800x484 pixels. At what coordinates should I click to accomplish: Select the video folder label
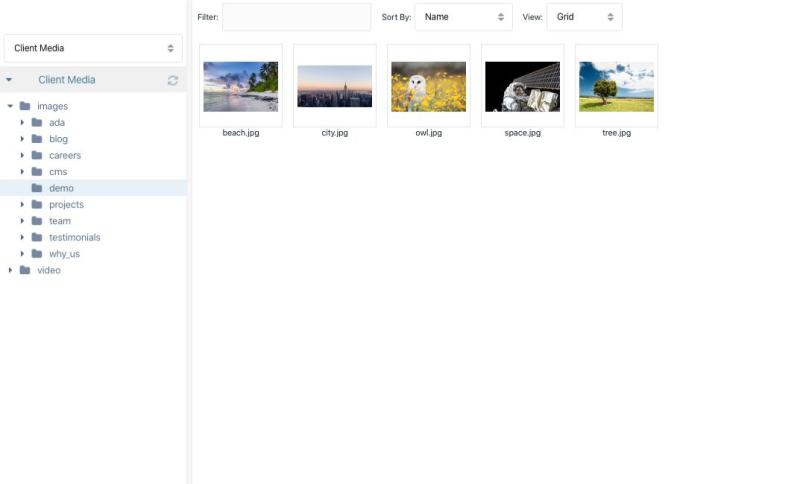(48, 270)
